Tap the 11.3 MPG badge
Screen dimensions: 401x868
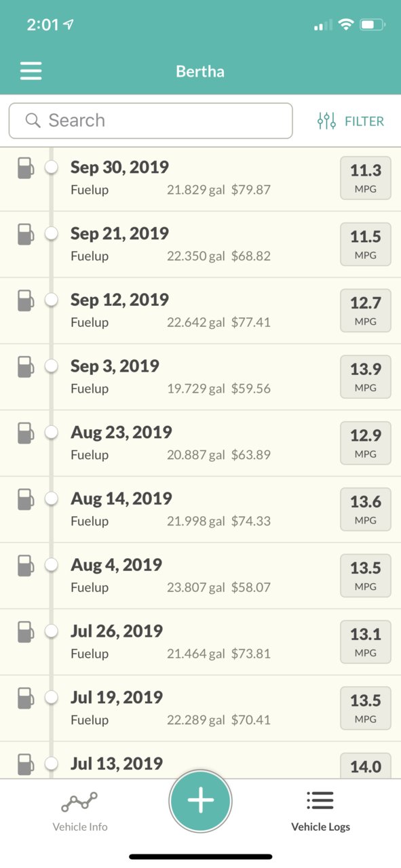coord(366,178)
